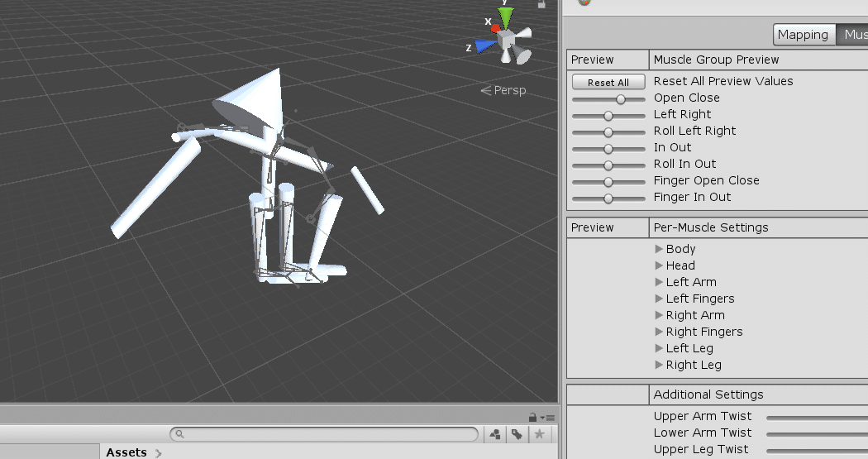
Task: Click the blue Z-axis cone on scene gizmo
Action: point(485,46)
